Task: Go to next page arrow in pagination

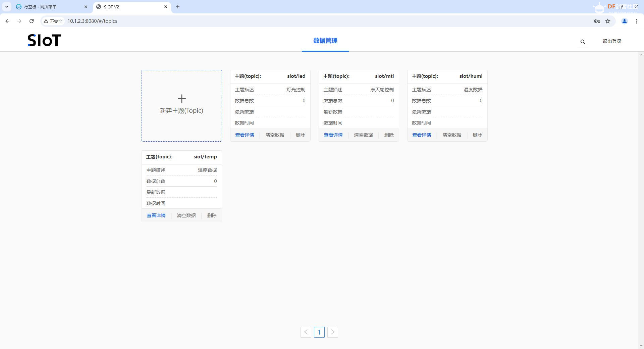Action: tap(333, 332)
